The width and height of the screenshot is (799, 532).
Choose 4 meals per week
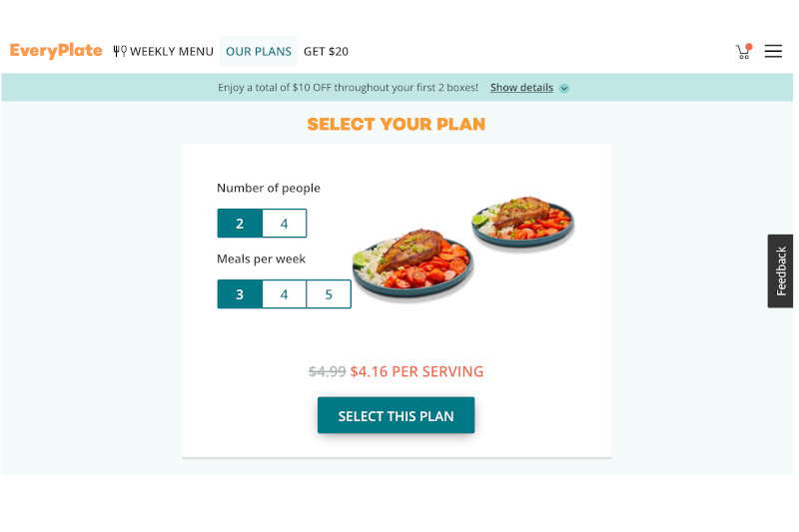[285, 294]
